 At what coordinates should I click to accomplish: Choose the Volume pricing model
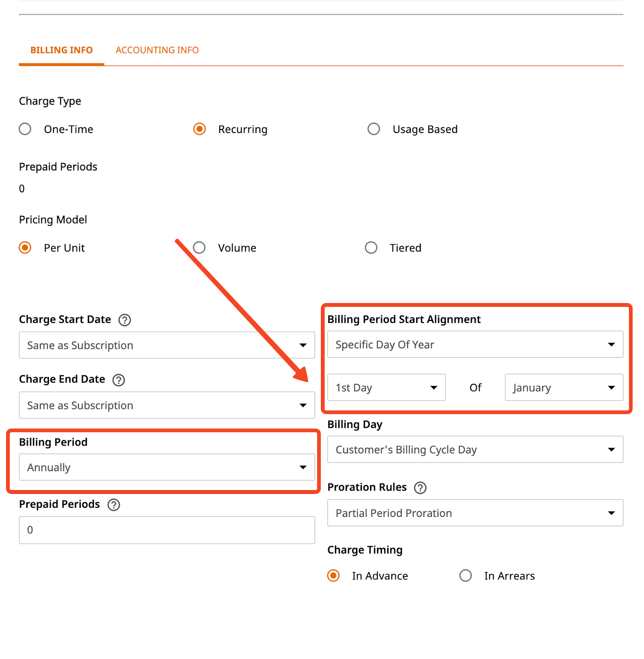coord(199,248)
